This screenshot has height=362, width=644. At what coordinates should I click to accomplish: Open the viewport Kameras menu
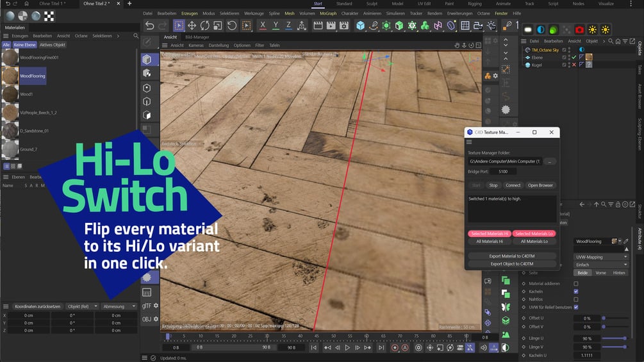pos(196,45)
